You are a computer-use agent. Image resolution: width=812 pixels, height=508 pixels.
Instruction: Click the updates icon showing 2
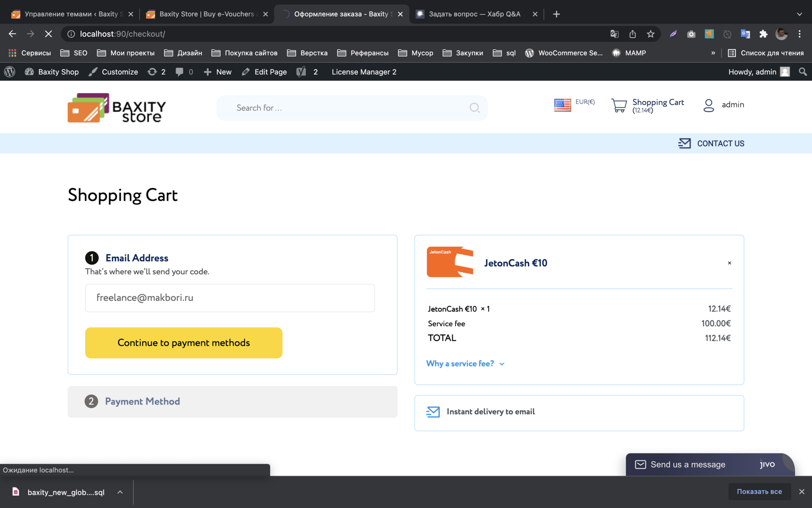click(156, 72)
